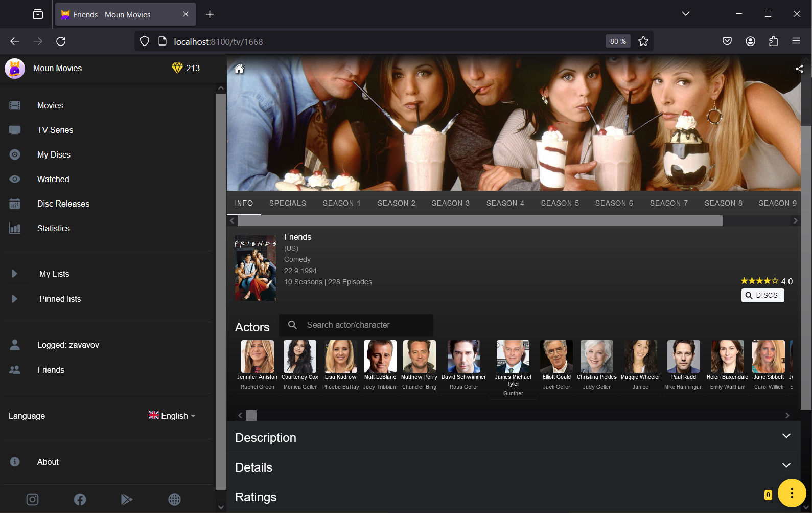Open the English language dropdown
812x513 pixels.
coord(172,416)
